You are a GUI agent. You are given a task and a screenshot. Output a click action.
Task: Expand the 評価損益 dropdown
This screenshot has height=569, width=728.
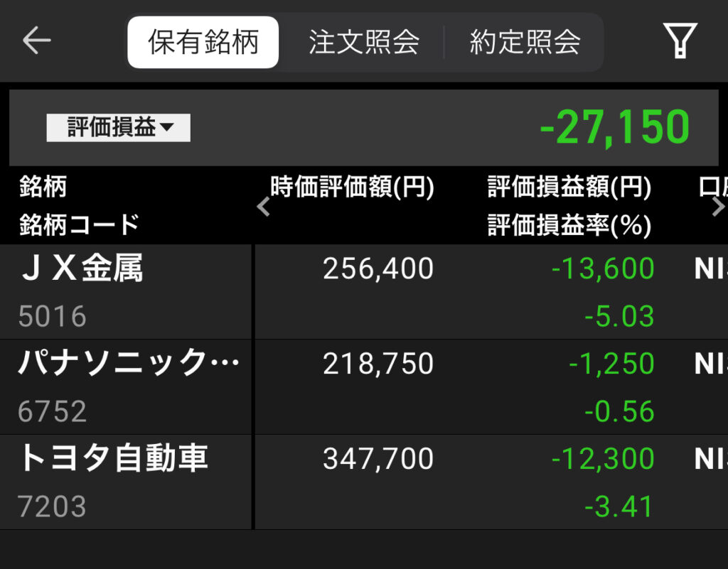point(119,128)
